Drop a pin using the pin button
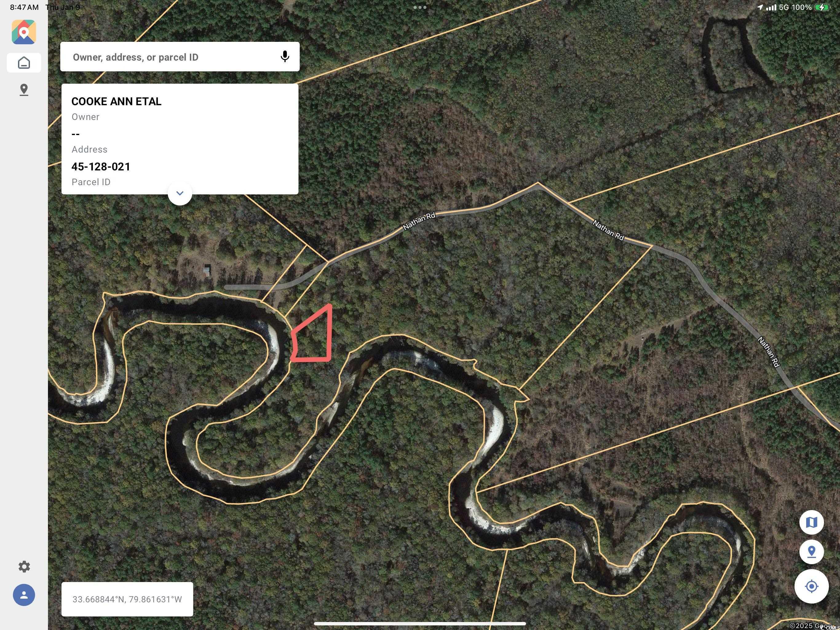The width and height of the screenshot is (840, 630). click(x=811, y=552)
